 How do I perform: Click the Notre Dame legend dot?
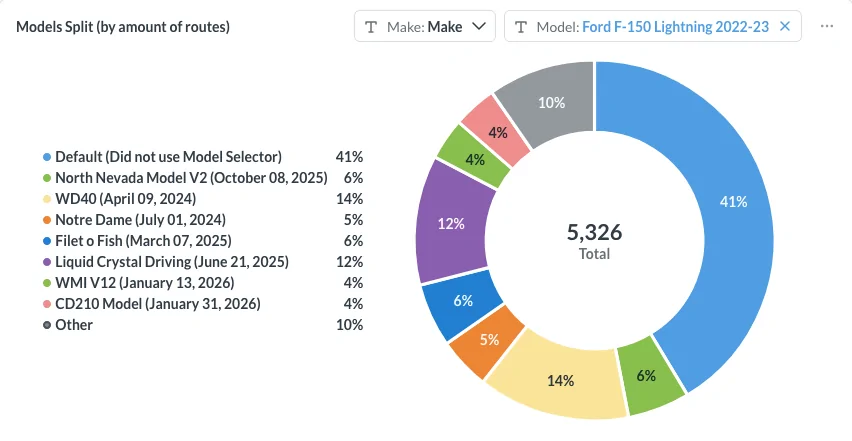pyautogui.click(x=47, y=220)
